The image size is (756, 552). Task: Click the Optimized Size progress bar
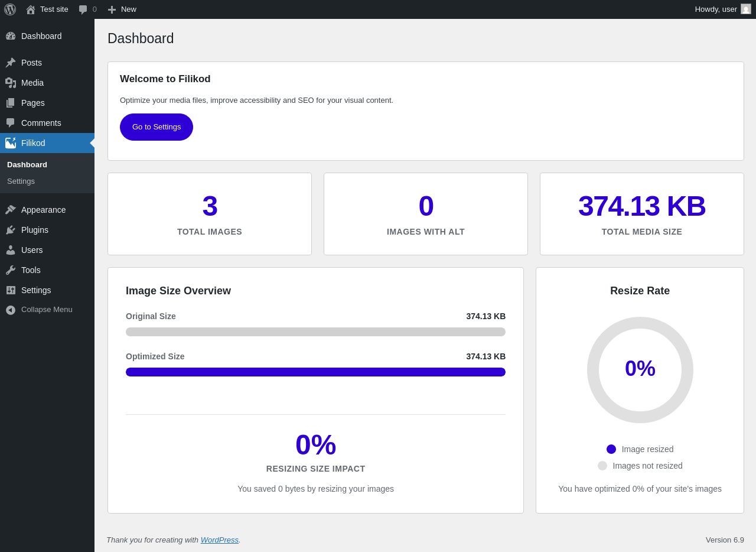[x=315, y=372]
